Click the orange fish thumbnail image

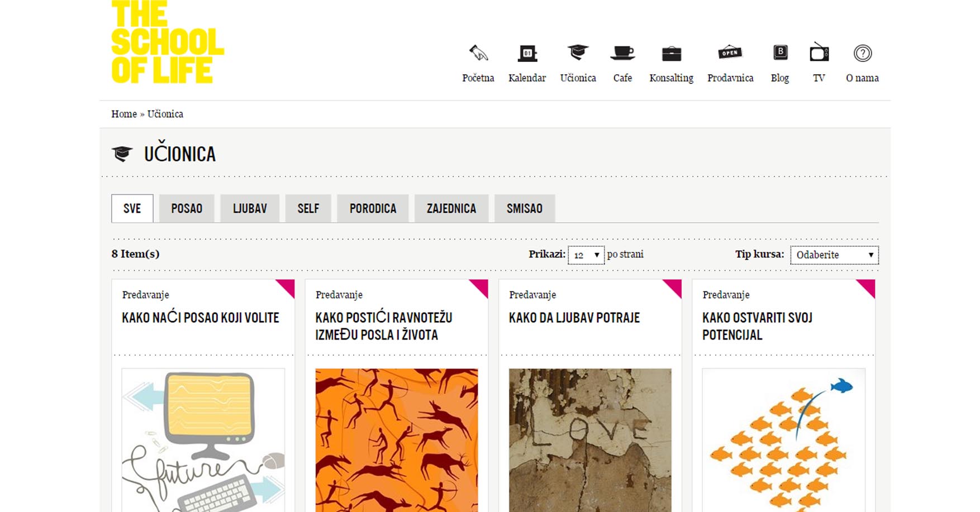(x=783, y=439)
